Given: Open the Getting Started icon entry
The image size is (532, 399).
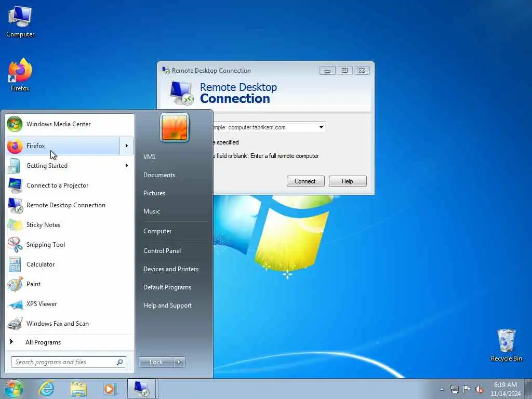Looking at the screenshot, I should 15,166.
